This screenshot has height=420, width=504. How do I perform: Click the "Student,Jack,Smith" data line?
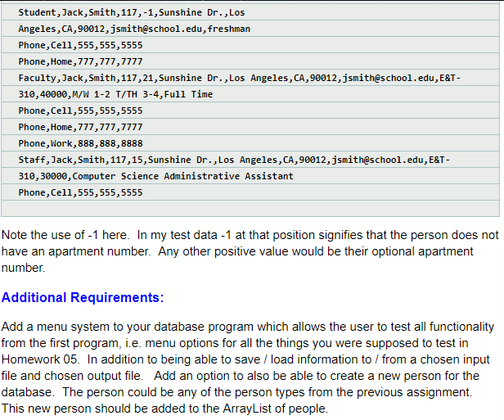(x=131, y=12)
